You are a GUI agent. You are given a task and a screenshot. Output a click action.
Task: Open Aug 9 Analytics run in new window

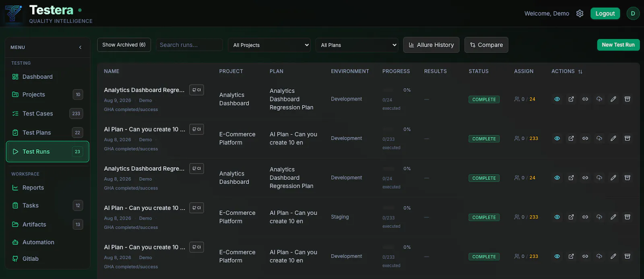point(571,99)
